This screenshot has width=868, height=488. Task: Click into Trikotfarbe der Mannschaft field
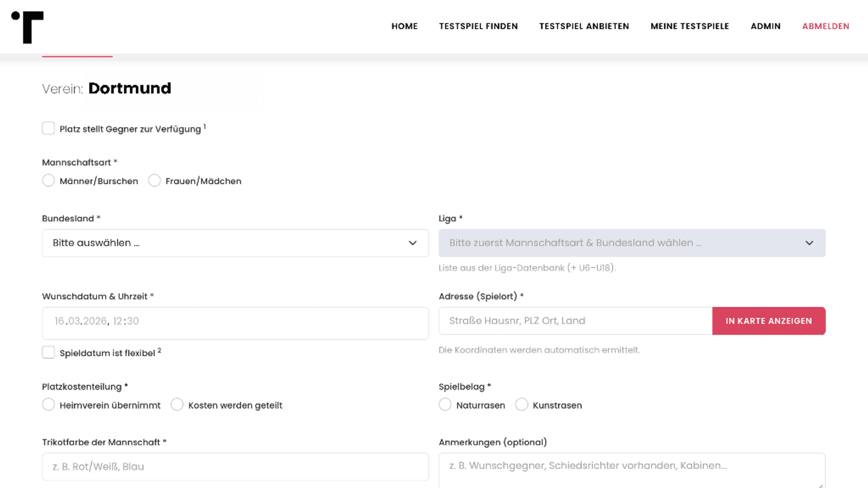[x=235, y=467]
